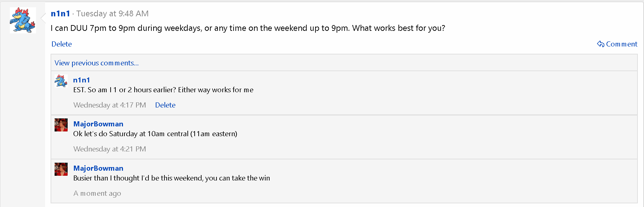Open n1n1's small avatar in the EST comment

click(x=61, y=81)
